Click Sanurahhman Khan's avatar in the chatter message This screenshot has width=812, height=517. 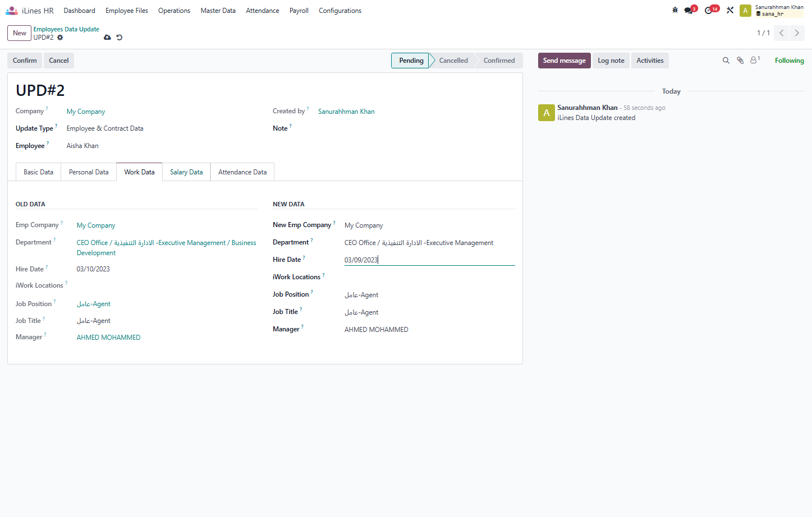(546, 113)
